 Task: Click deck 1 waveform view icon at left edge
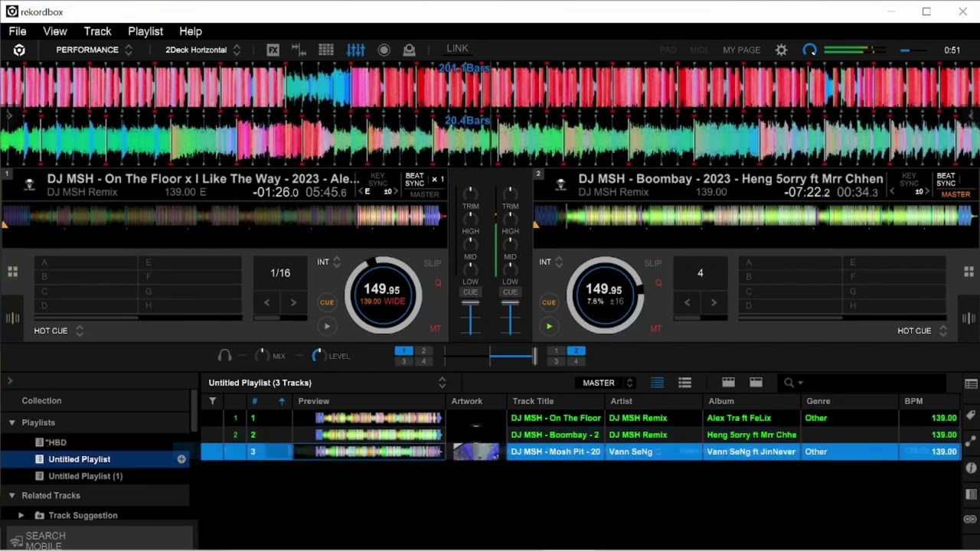[12, 318]
